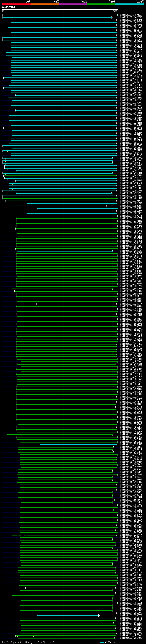Viewport: 146px width, 644px height.
Task: Select label UniRef100_A4RRA1
Action: (x=131, y=309)
